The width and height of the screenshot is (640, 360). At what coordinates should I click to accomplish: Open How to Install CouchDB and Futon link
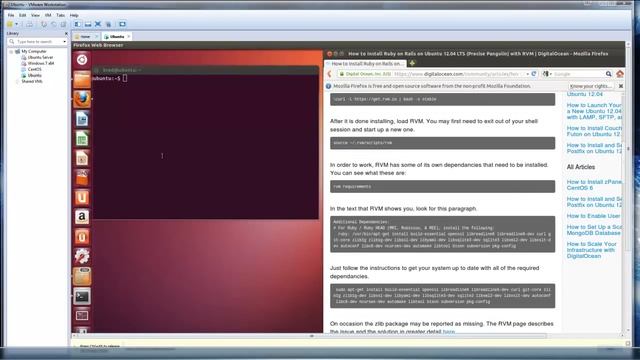594,131
